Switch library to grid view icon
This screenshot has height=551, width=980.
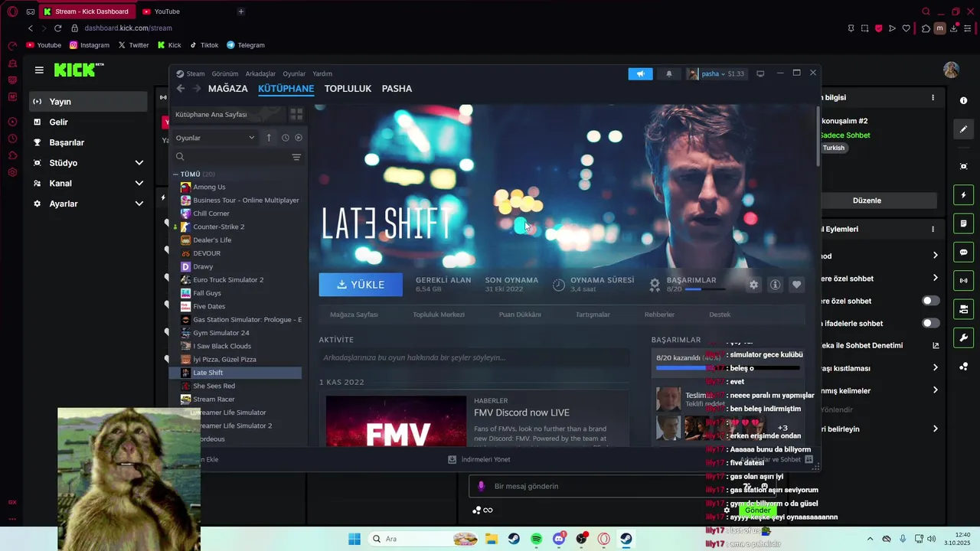(296, 114)
